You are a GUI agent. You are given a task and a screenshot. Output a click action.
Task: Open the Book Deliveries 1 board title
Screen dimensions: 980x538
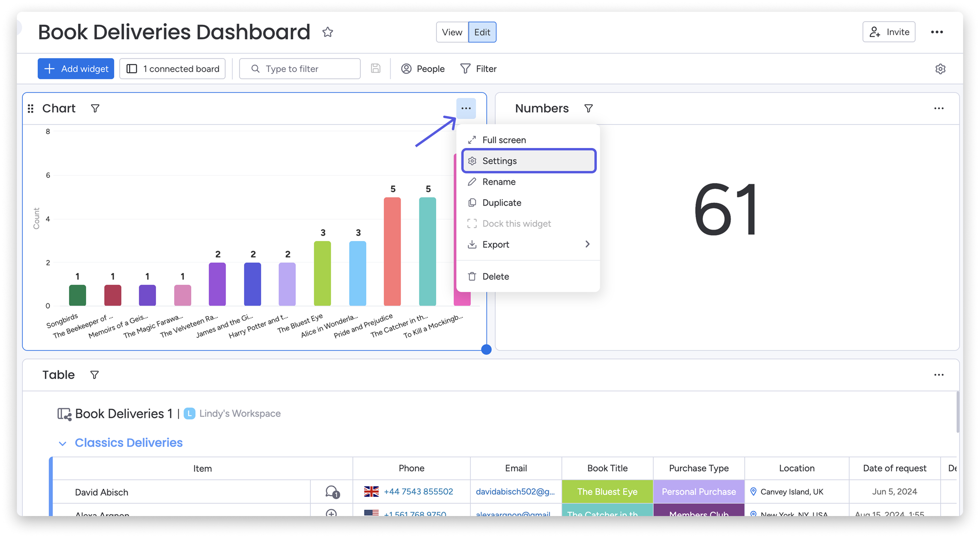[124, 414]
